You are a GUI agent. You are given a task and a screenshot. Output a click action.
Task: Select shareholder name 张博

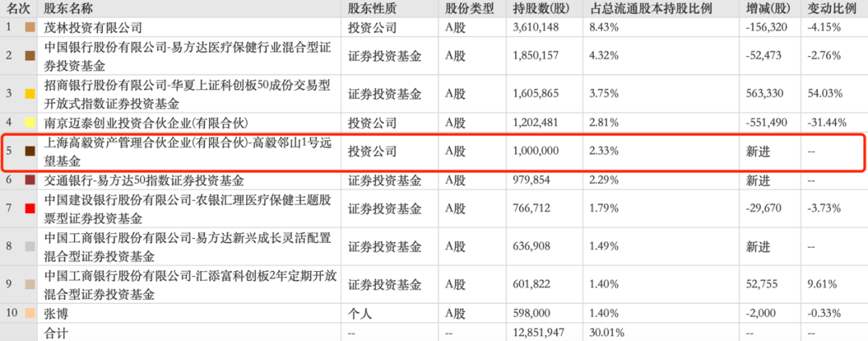tap(56, 314)
